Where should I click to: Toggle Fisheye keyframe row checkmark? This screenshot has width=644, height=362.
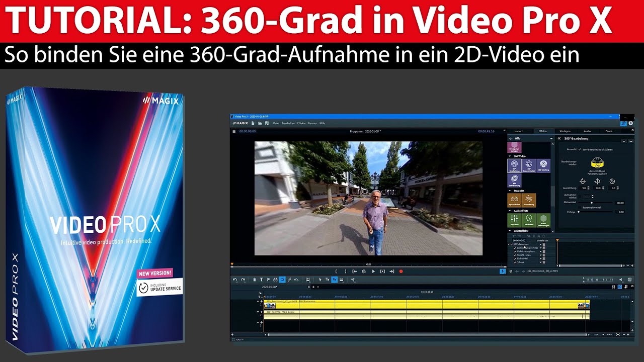click(515, 262)
